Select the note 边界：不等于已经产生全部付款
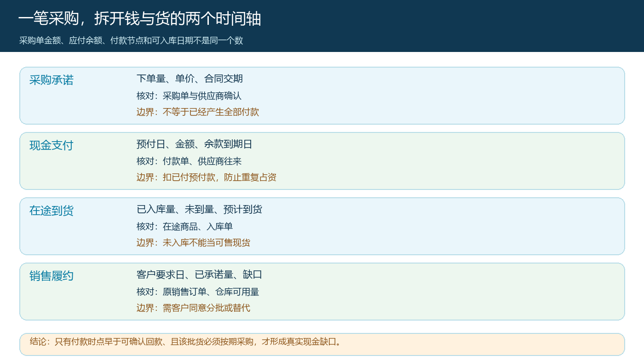The height and width of the screenshot is (361, 644). tap(198, 112)
